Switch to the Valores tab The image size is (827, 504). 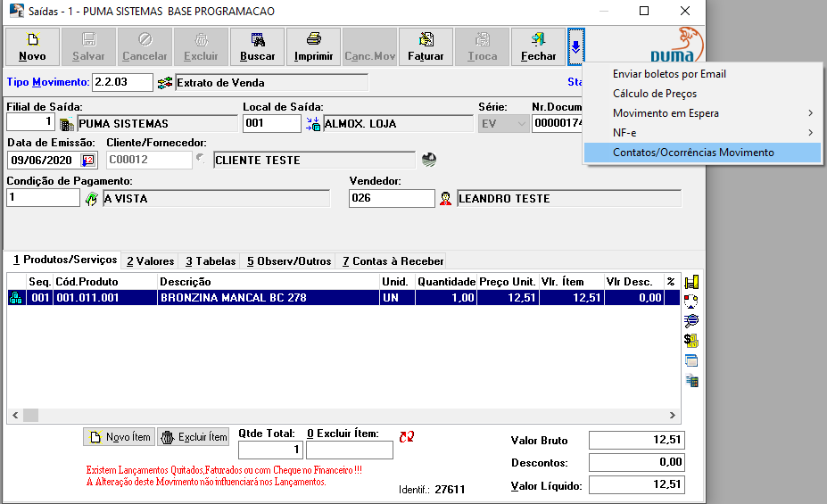coord(150,261)
